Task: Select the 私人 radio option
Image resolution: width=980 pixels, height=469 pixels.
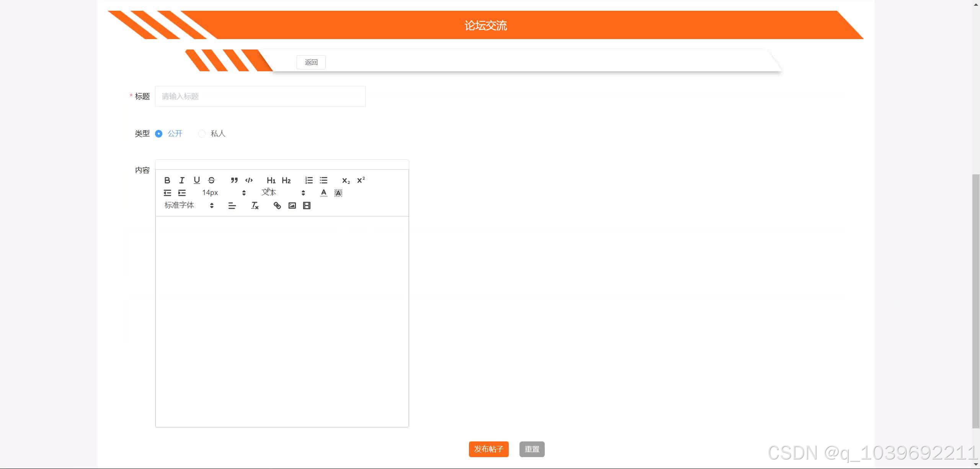Action: point(202,134)
